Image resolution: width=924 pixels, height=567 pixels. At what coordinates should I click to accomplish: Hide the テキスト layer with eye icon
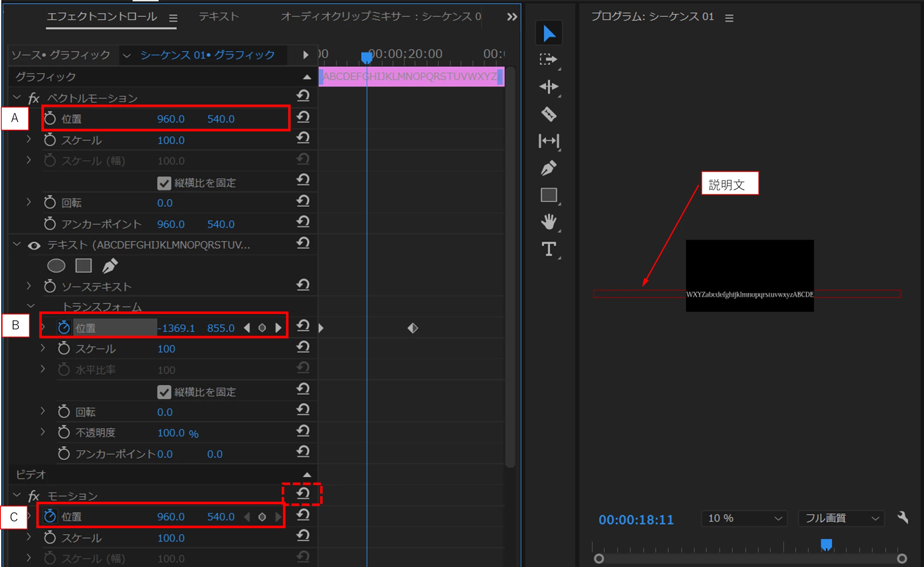(34, 245)
